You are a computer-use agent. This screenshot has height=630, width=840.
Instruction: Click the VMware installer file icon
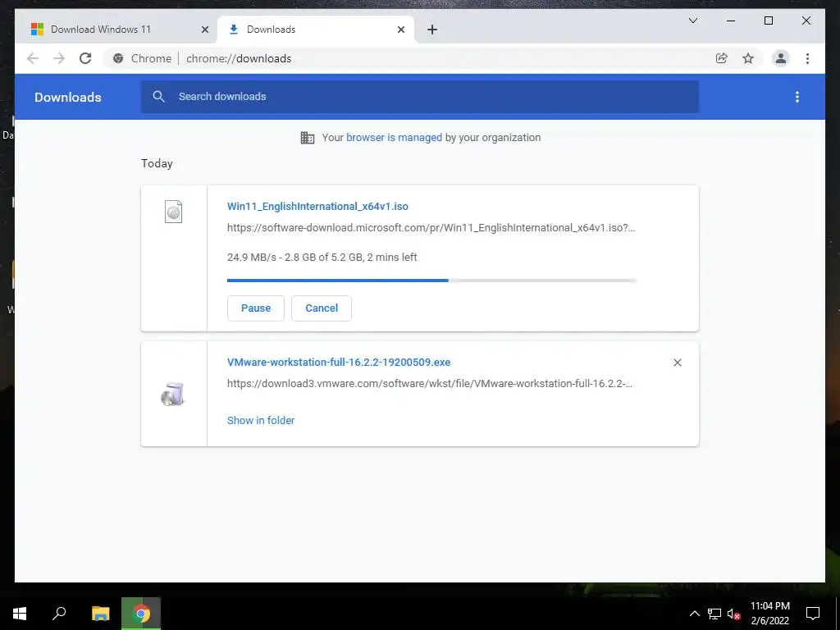click(173, 395)
